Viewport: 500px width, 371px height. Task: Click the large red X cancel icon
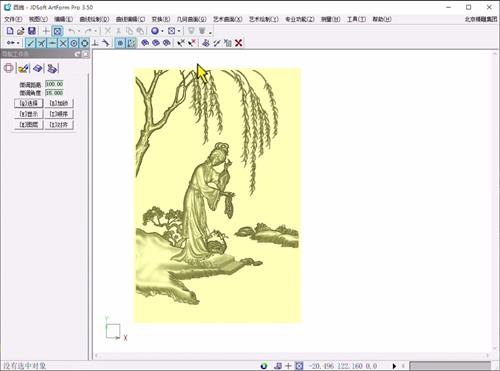tap(238, 43)
